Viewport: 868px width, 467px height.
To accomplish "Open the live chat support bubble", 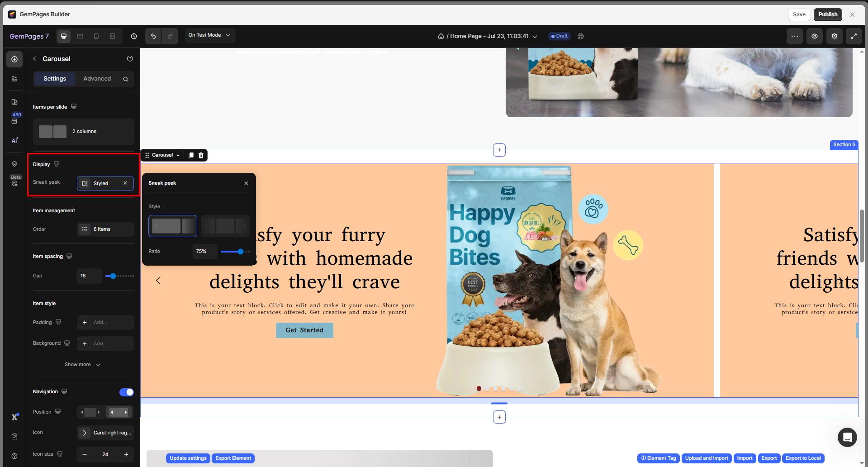I will click(847, 437).
